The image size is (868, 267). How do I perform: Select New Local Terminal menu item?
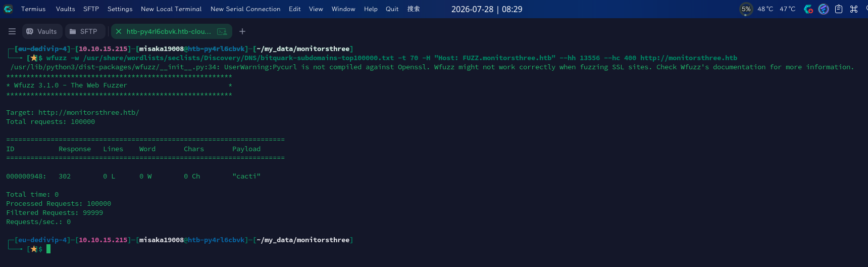(171, 9)
